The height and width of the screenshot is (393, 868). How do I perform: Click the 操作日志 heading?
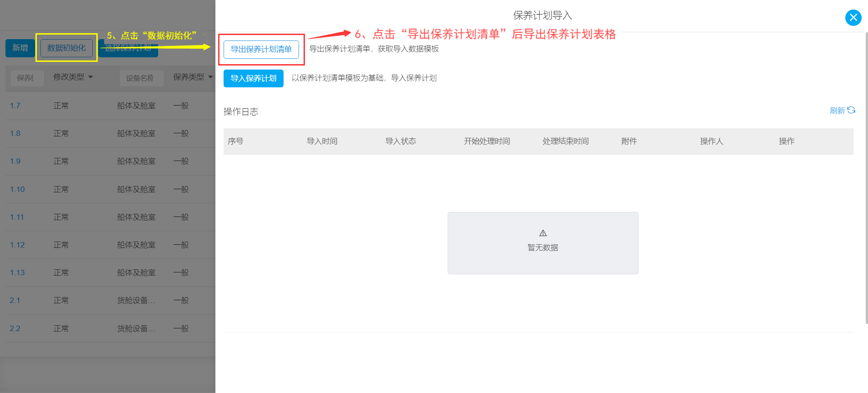pos(241,111)
